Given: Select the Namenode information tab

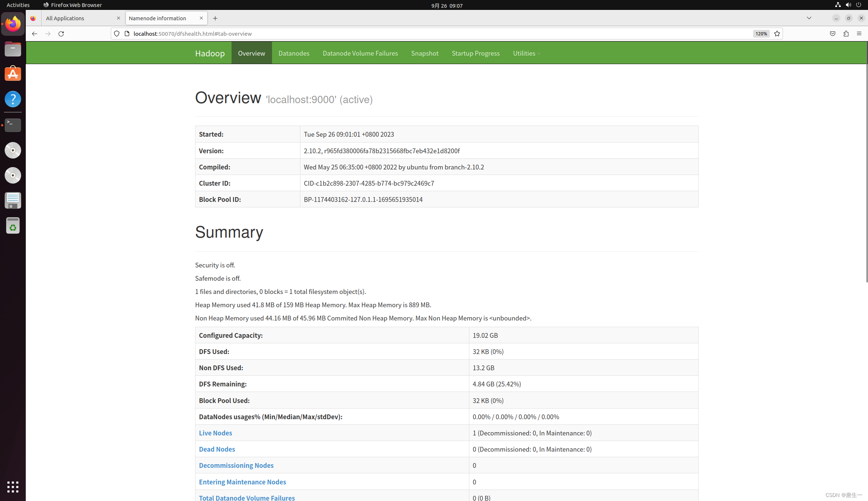Looking at the screenshot, I should [x=166, y=18].
